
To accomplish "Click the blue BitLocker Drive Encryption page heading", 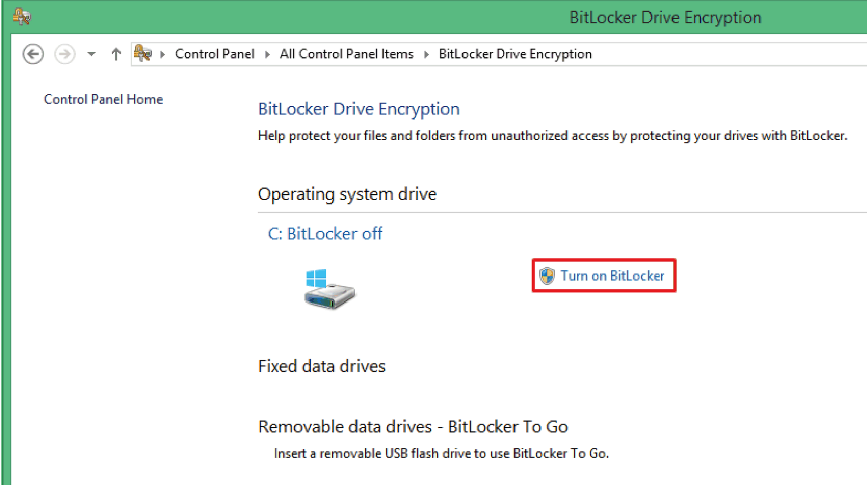I will tap(358, 109).
